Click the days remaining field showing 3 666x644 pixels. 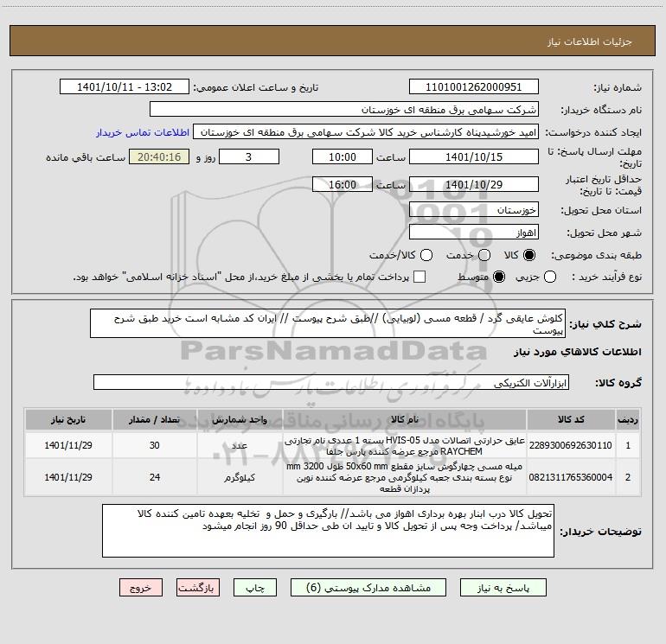point(249,157)
